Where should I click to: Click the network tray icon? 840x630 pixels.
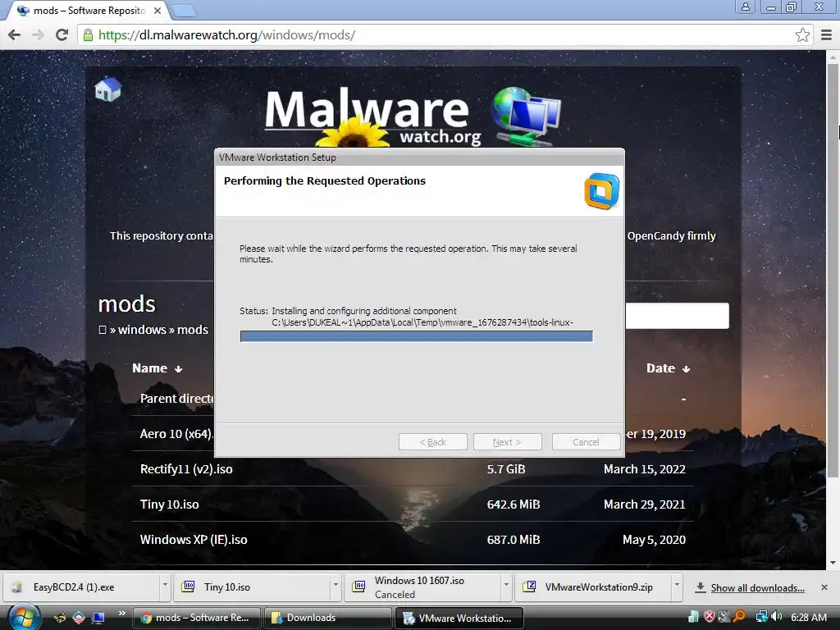click(x=761, y=617)
